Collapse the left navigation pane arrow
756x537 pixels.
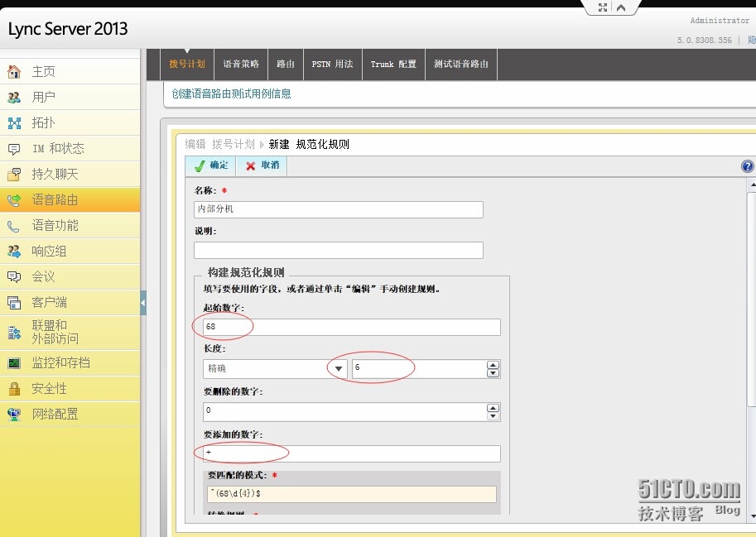pos(142,303)
